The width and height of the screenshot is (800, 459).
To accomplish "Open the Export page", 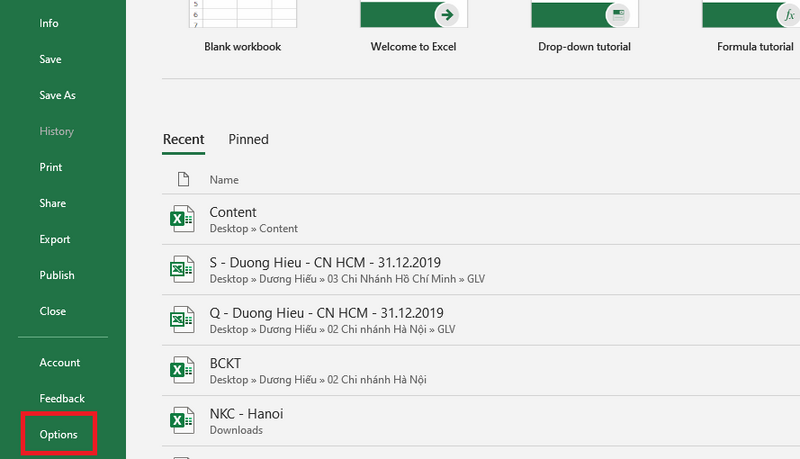I will (x=55, y=239).
